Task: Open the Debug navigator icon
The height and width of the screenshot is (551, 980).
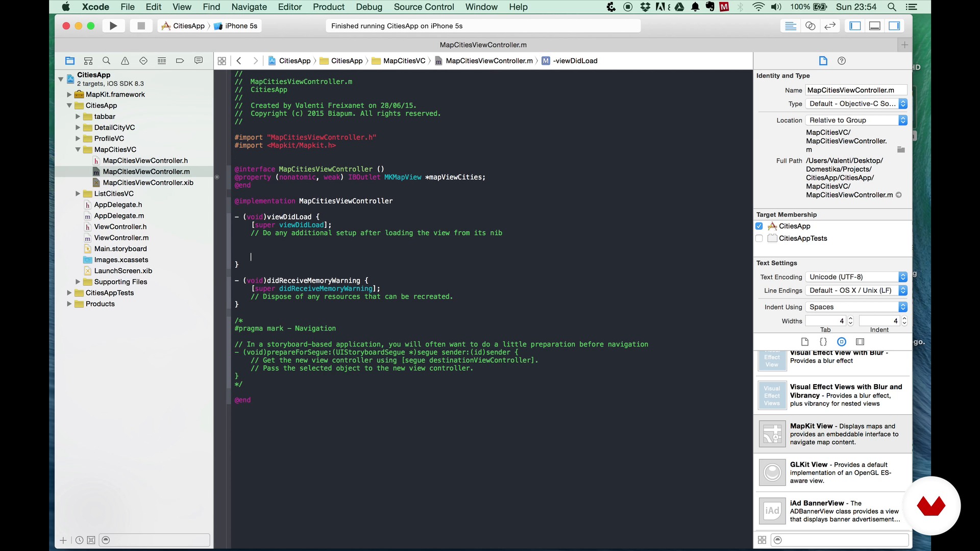Action: [x=162, y=61]
